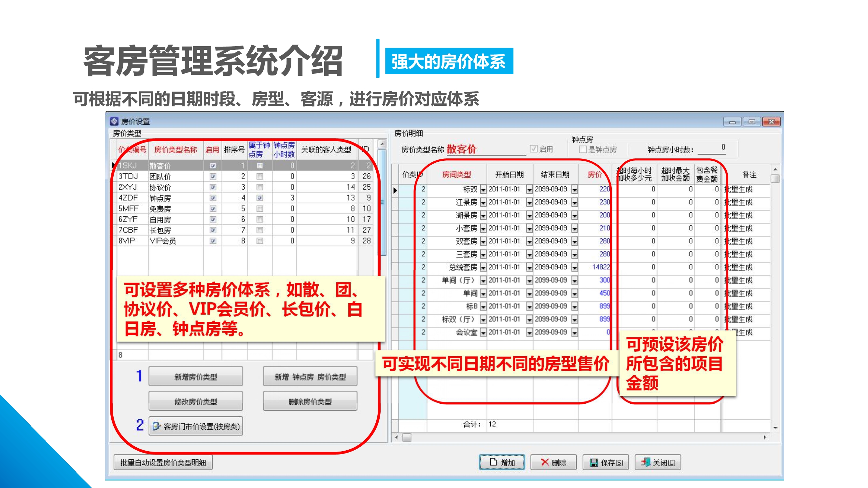Click the 房价类型名称 column header

[175, 150]
